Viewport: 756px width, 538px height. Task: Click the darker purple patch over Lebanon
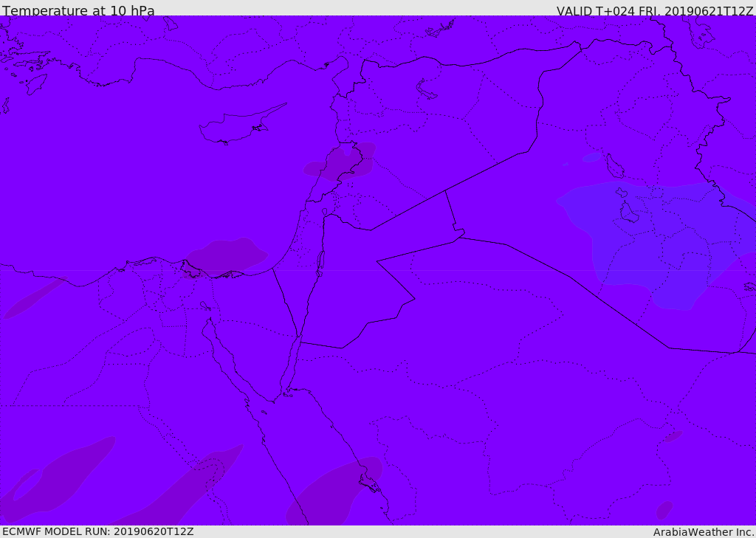click(340, 162)
